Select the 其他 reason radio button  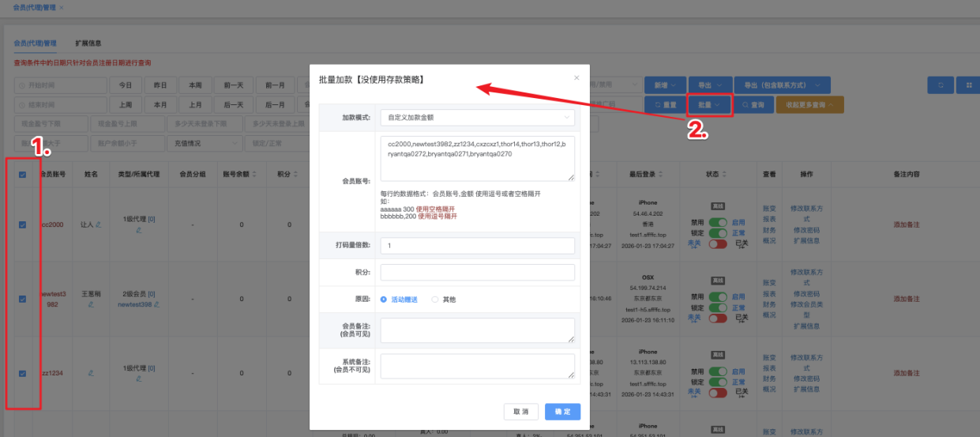coord(434,299)
